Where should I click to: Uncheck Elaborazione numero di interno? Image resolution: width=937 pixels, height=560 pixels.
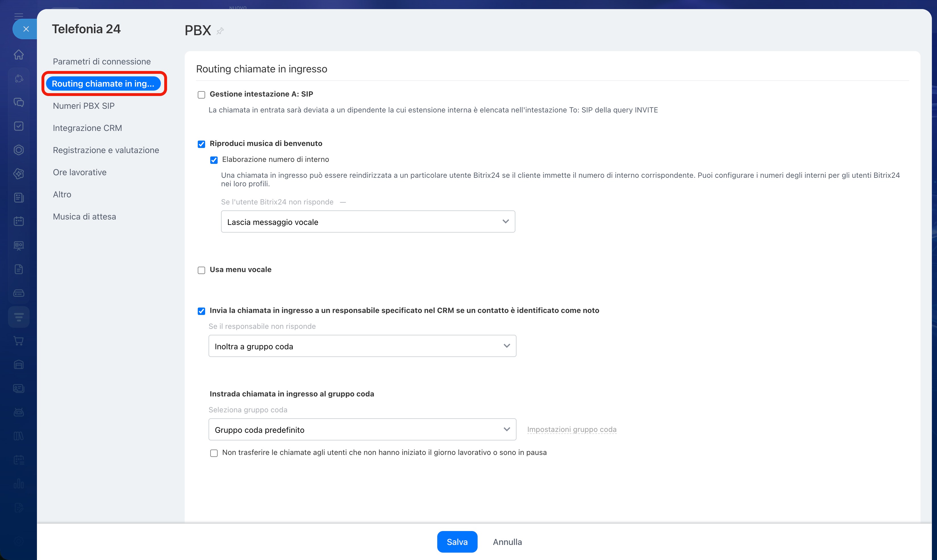pyautogui.click(x=214, y=160)
